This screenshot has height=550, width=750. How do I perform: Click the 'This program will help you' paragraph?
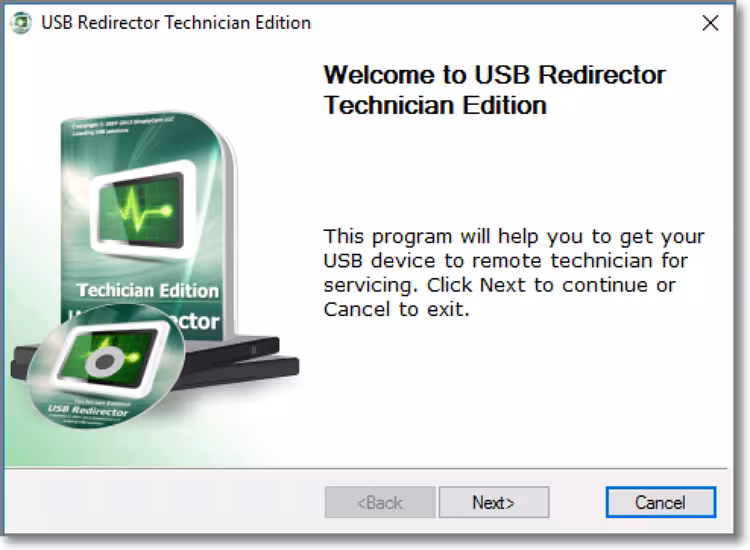click(x=514, y=273)
